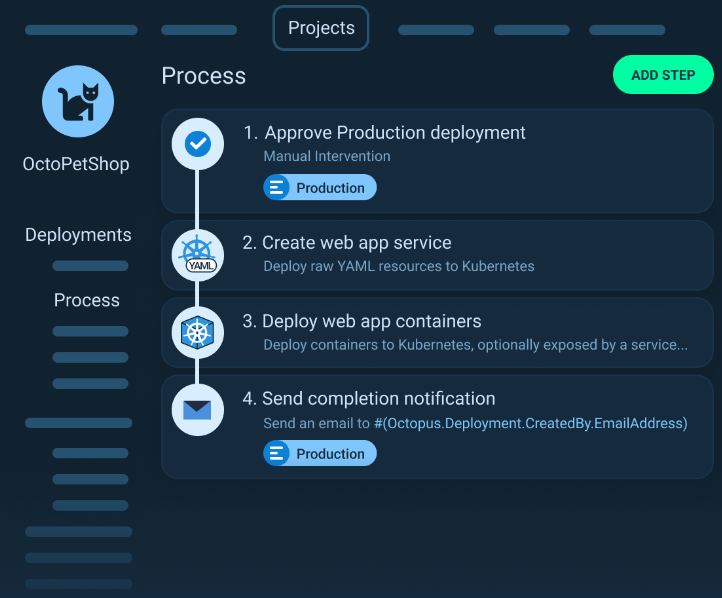The width and height of the screenshot is (722, 598).
Task: Click the 'Send an email to' text
Action: 316,423
